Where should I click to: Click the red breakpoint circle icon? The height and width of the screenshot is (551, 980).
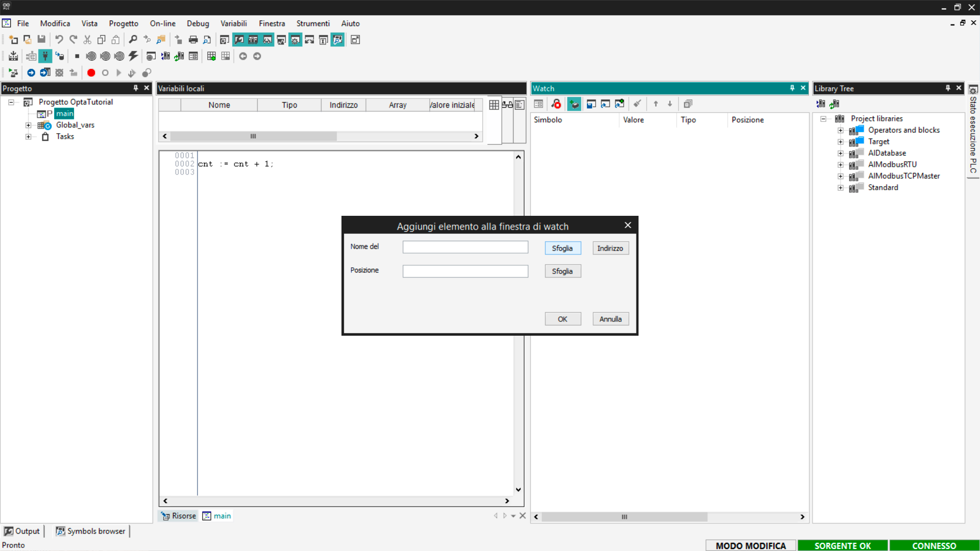pos(91,73)
